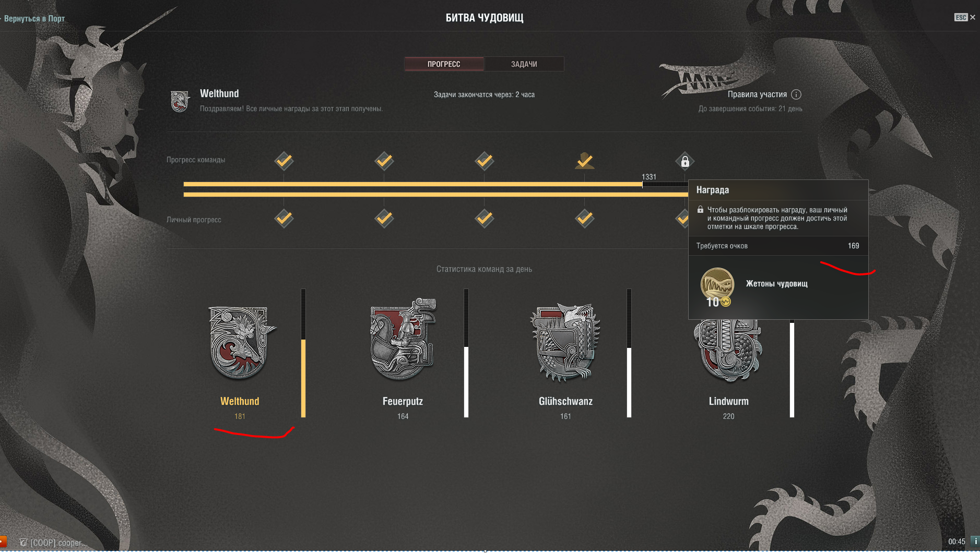Click the first team progress checkmark

pos(284,161)
